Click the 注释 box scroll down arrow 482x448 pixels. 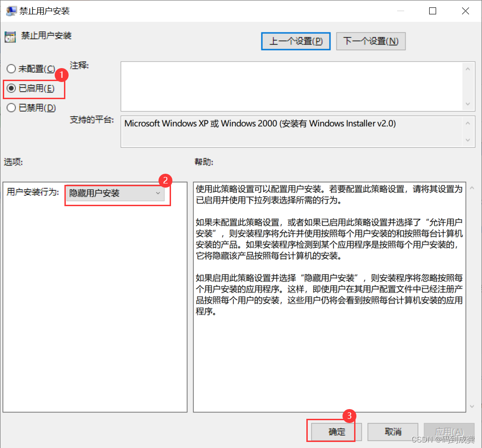tap(468, 104)
